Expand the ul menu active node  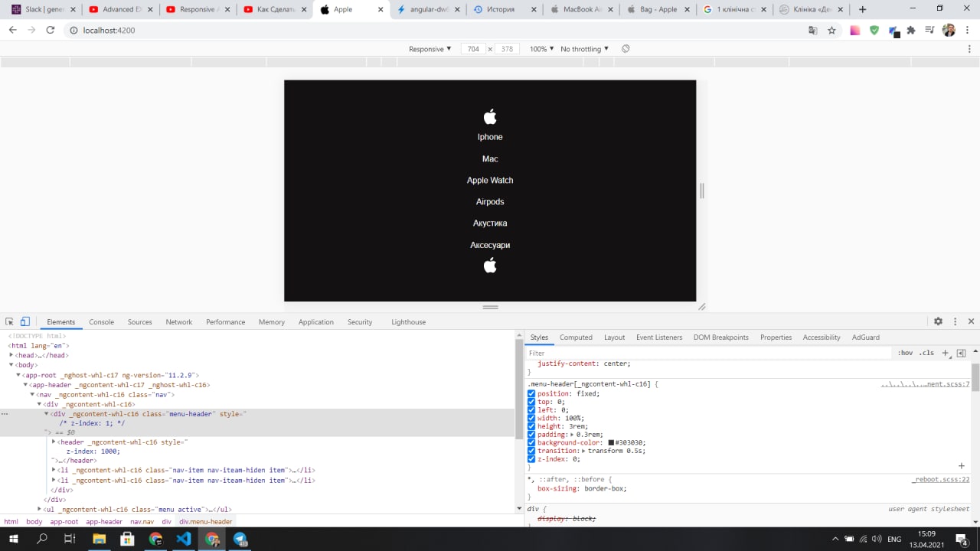pyautogui.click(x=40, y=509)
